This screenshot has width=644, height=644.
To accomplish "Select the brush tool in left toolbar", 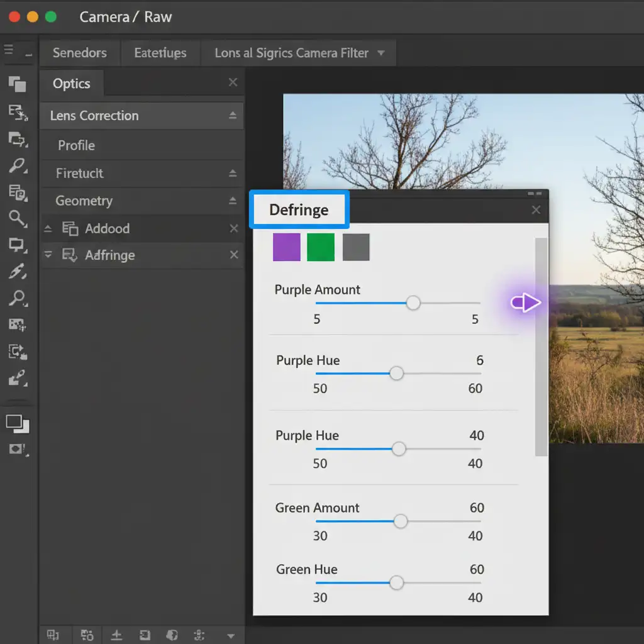I will (x=17, y=272).
